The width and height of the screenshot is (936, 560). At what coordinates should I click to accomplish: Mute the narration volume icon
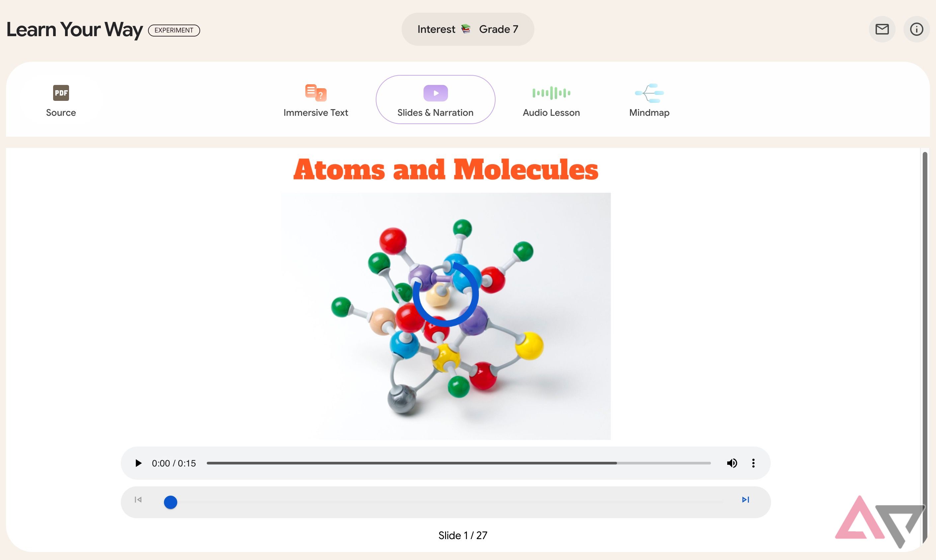(x=732, y=463)
